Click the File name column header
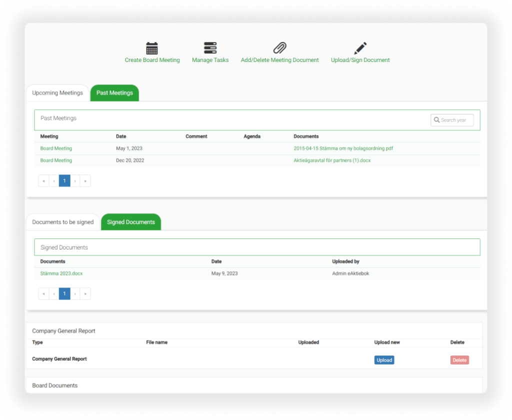Screen dimensions: 512x420 [156, 342]
